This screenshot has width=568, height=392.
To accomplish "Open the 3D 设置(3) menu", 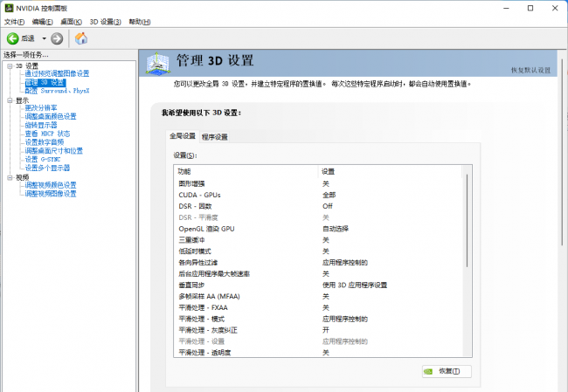I will click(106, 22).
